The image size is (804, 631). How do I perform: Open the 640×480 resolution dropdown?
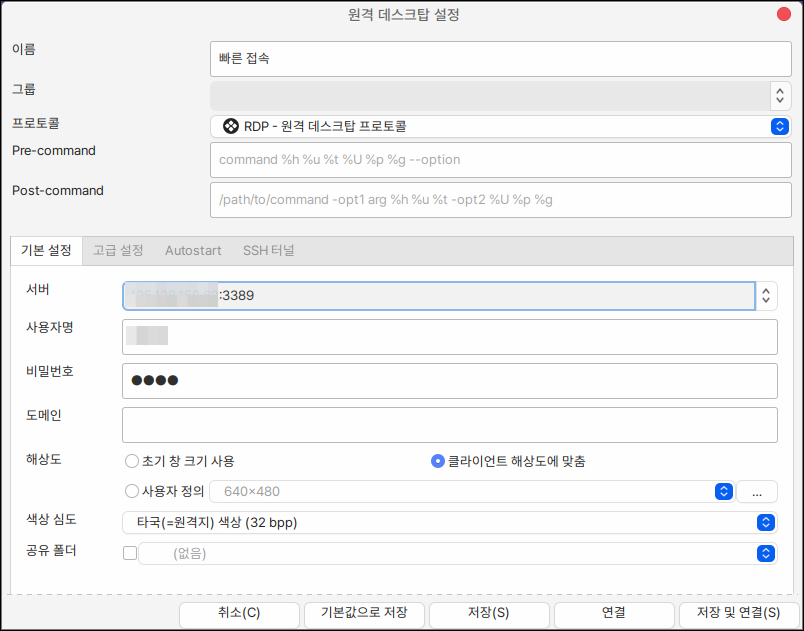[723, 491]
